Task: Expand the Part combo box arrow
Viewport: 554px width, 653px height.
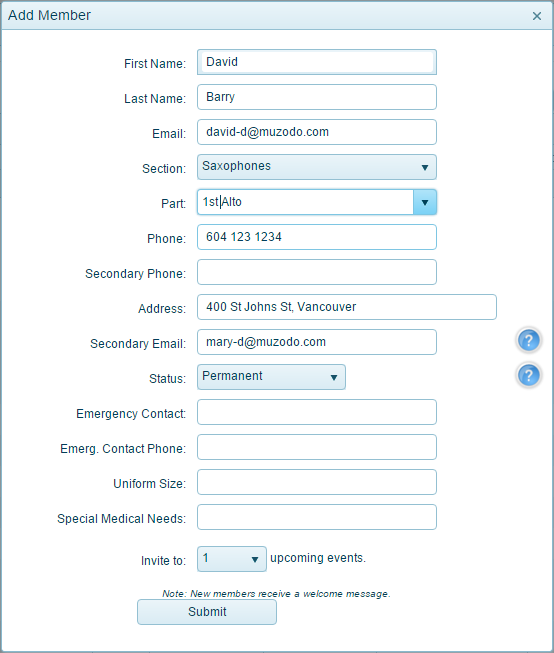Action: pos(425,202)
